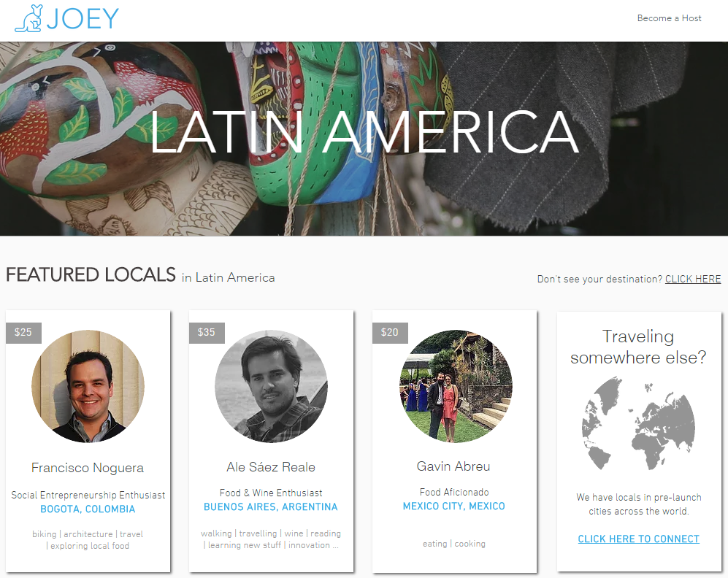
Task: Click the name Francisco Noguera
Action: [88, 468]
